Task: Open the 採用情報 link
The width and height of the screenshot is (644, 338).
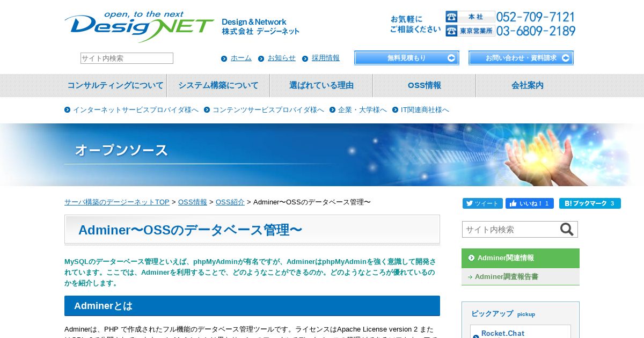Action: (x=326, y=58)
